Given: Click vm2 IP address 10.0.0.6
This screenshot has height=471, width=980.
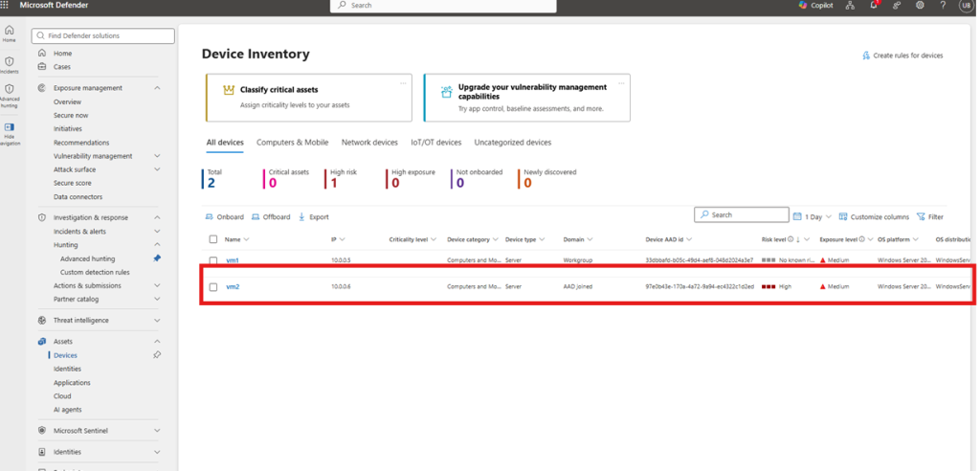Looking at the screenshot, I should 342,286.
